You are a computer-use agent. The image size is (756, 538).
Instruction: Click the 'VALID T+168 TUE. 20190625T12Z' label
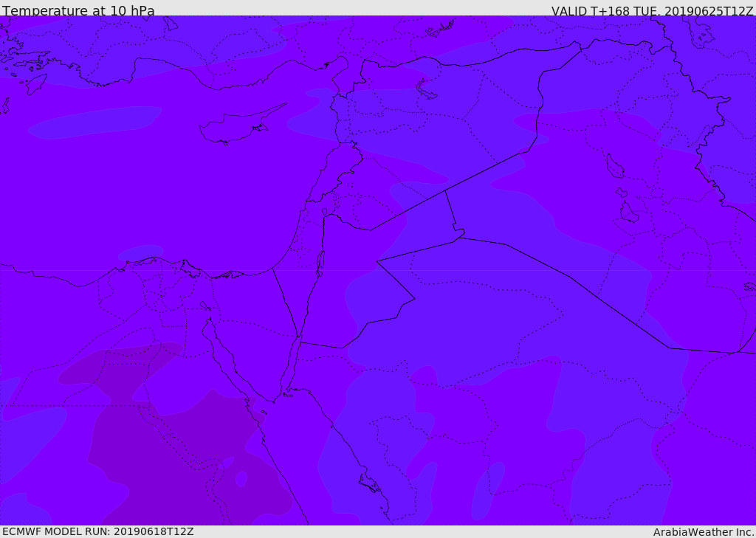653,10
